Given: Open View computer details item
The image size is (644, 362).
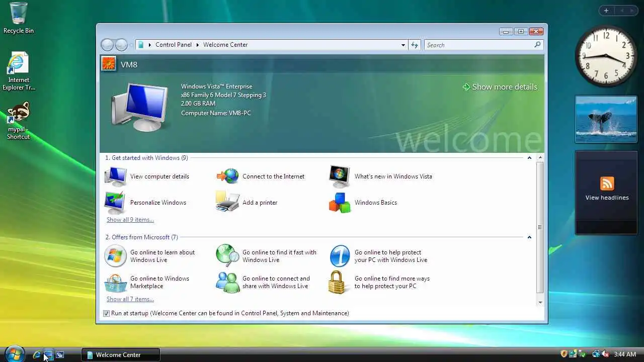Looking at the screenshot, I should click(x=146, y=176).
